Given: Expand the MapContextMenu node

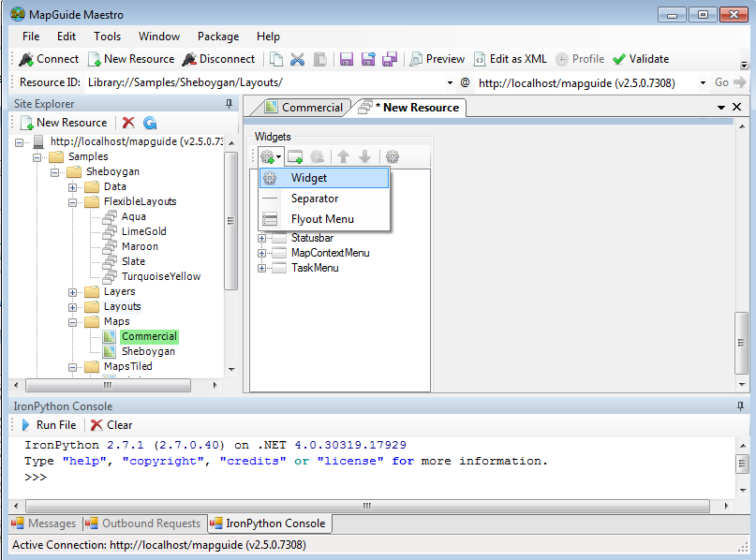Looking at the screenshot, I should 261,253.
